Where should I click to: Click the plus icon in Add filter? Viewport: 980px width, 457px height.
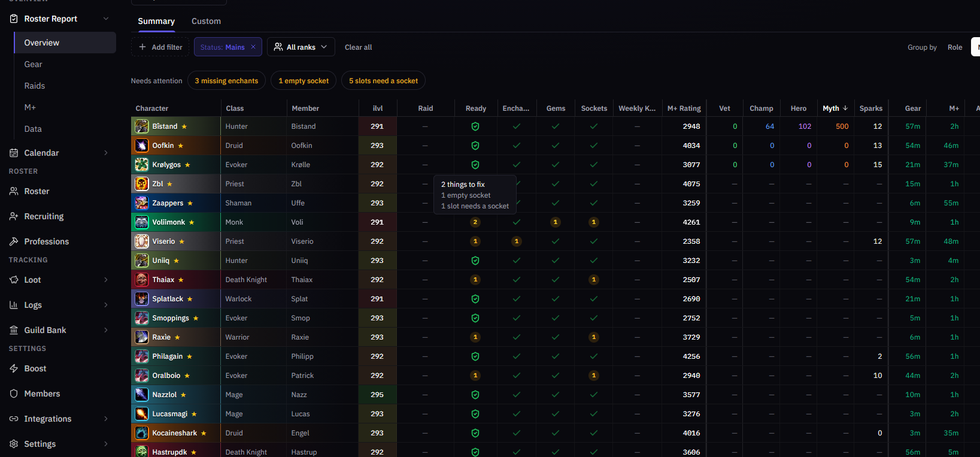[x=142, y=47]
